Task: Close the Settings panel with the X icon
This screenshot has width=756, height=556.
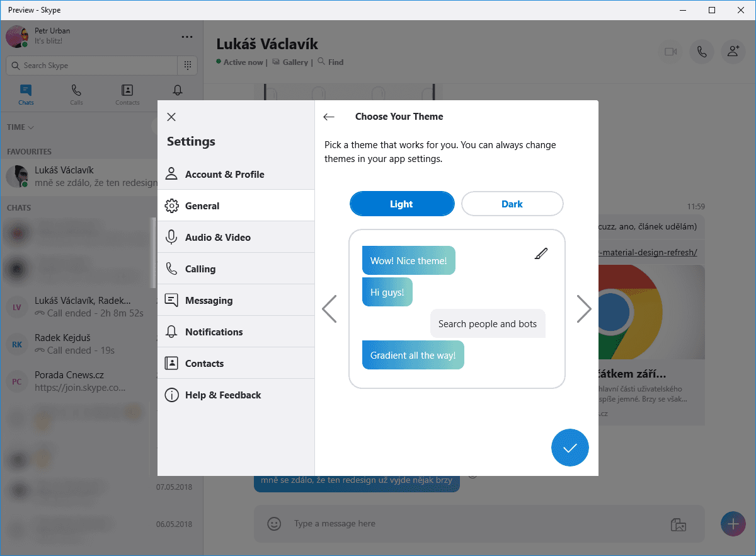Action: click(171, 117)
